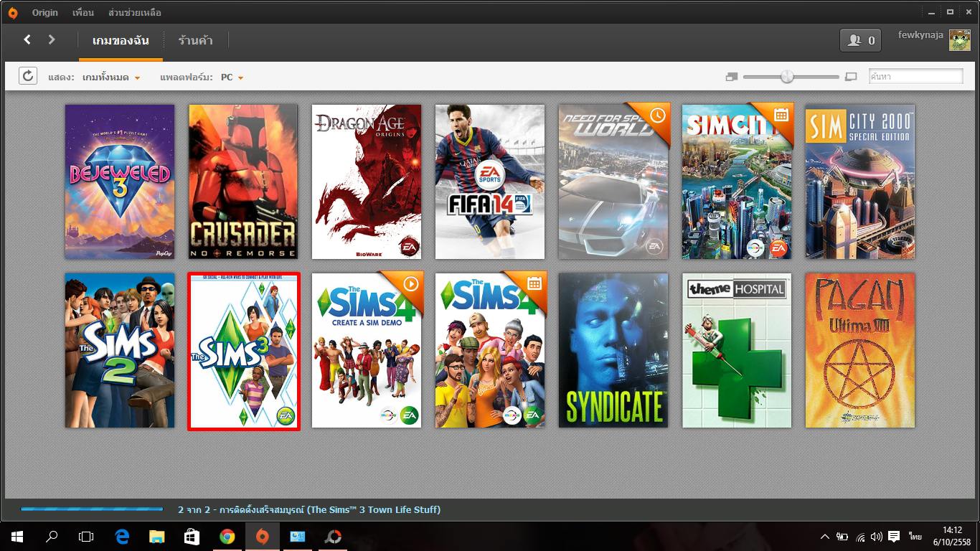
Task: Click the fewkynaja username
Action: click(x=920, y=35)
